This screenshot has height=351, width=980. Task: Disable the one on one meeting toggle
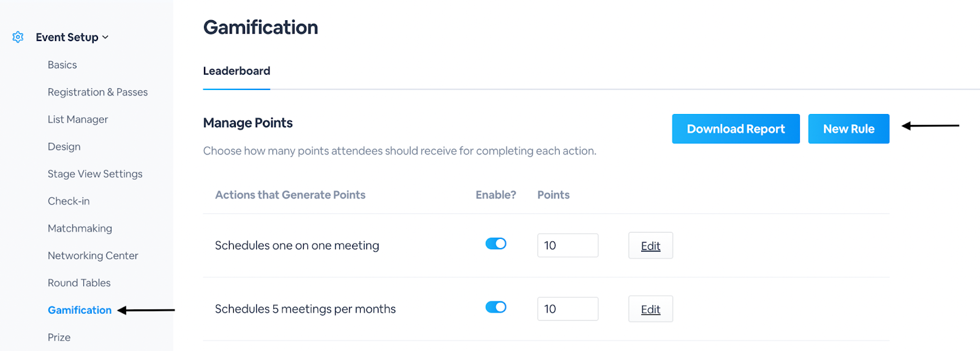pyautogui.click(x=496, y=244)
